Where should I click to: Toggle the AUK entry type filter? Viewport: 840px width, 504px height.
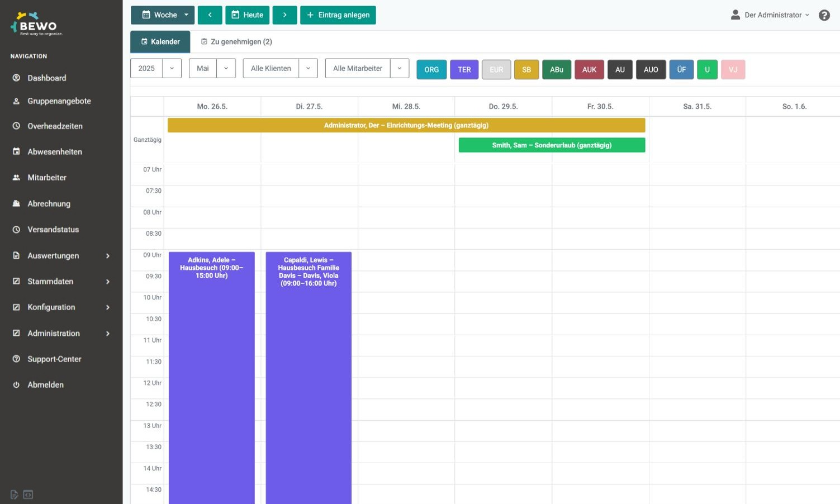(x=589, y=69)
